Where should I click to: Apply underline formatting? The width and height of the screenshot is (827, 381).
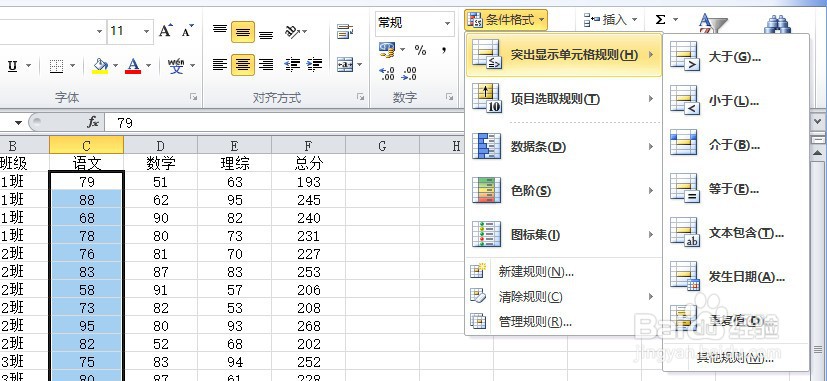[x=13, y=66]
